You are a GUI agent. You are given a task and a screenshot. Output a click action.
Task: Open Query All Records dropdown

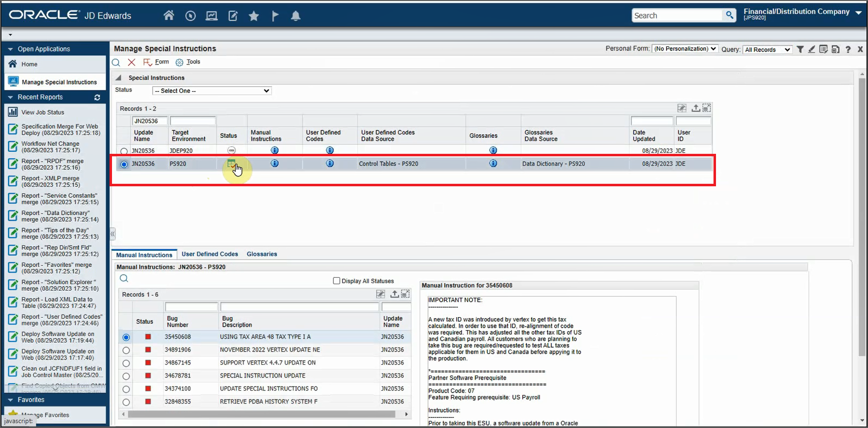point(767,49)
